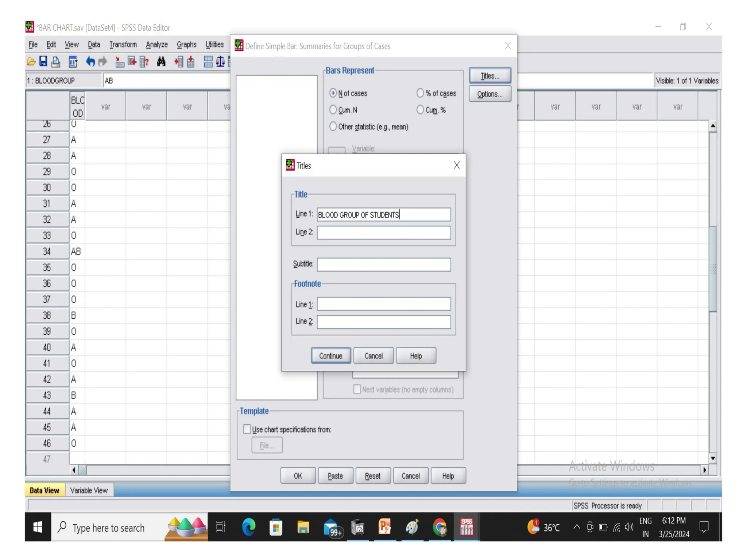Click the Subtitle text field
This screenshot has width=747, height=560.
pyautogui.click(x=383, y=264)
